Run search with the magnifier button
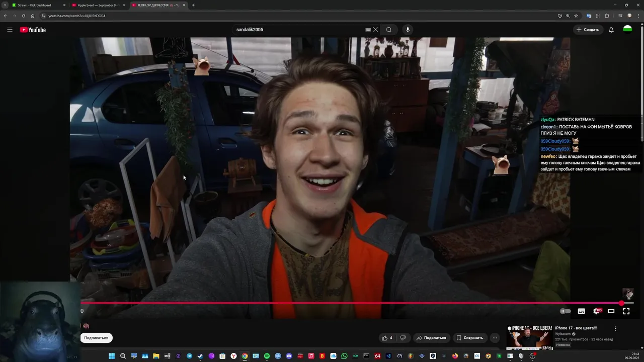 [389, 30]
